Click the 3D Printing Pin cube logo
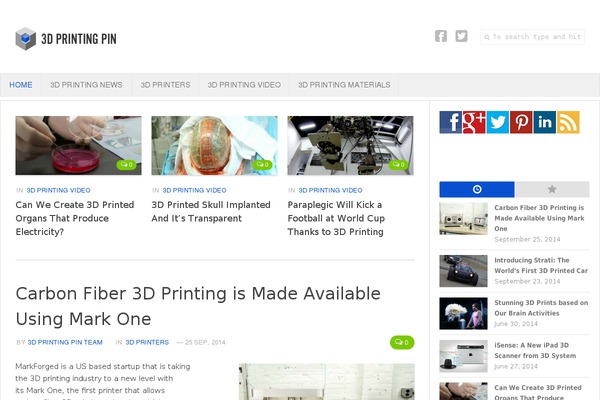Screen dimensions: 600x400 [x=26, y=38]
